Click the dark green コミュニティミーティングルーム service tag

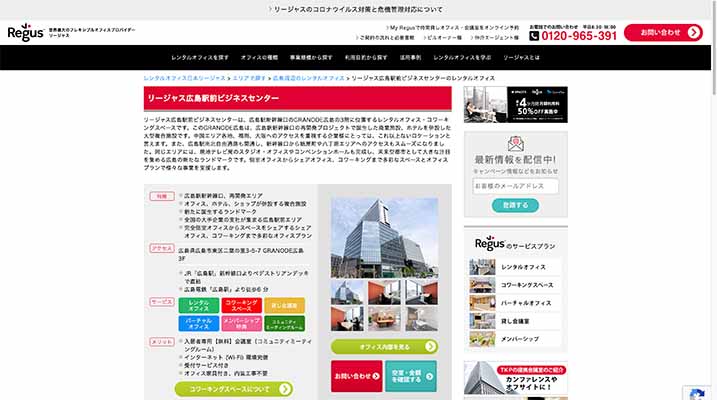coord(284,324)
